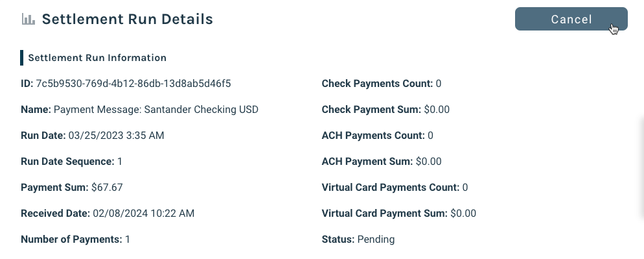Click the Cancel button
The height and width of the screenshot is (259, 644).
[x=571, y=19]
